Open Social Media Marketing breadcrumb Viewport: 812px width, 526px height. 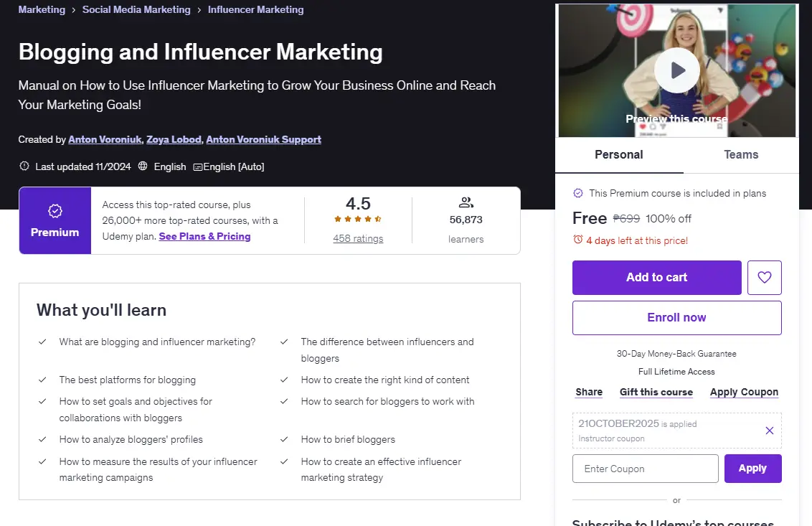136,9
